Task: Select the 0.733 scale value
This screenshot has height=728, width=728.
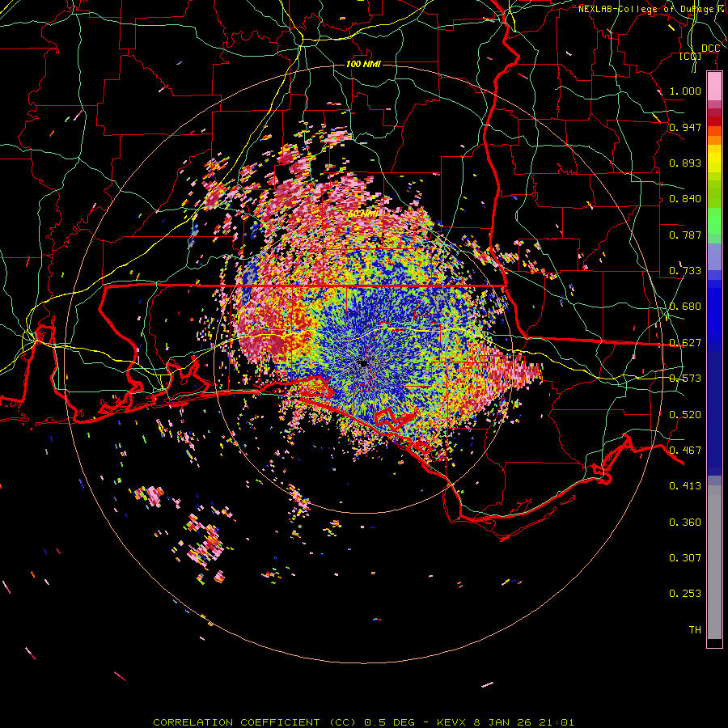Action: click(685, 271)
